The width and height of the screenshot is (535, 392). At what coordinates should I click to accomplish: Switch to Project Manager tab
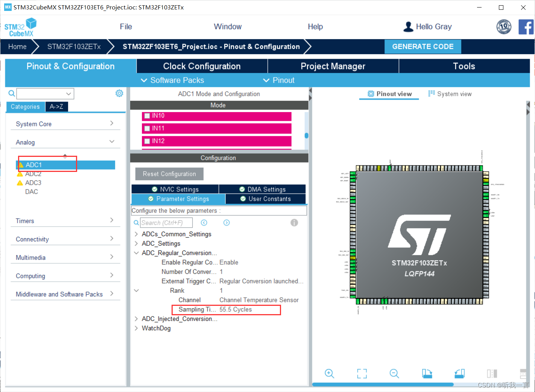[333, 66]
